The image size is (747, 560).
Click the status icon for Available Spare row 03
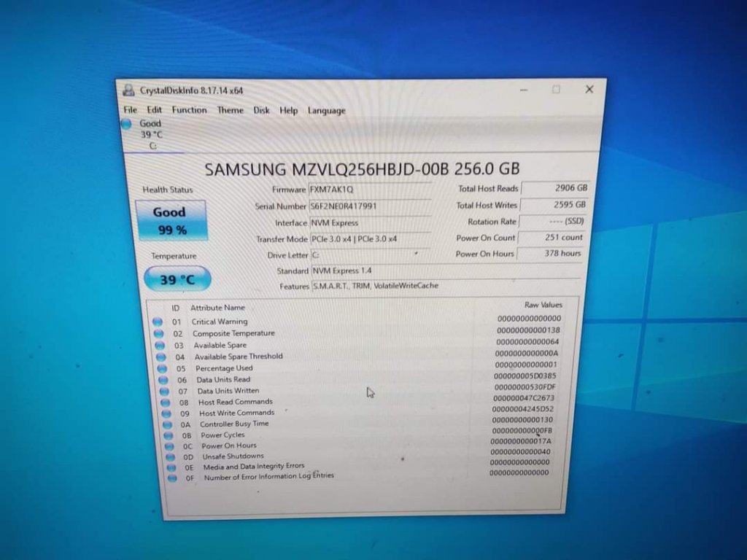tap(160, 346)
